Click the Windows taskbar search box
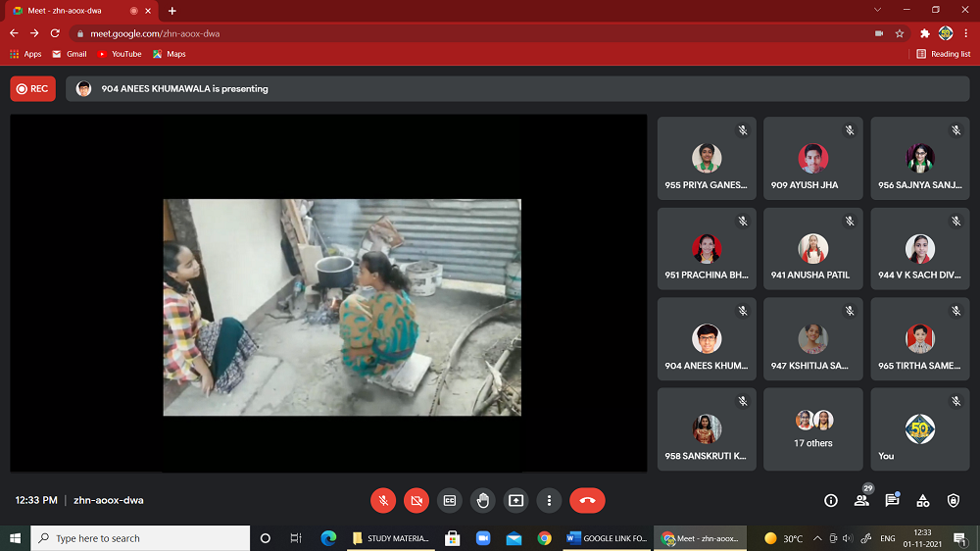Viewport: 980px width, 551px height. (140, 538)
